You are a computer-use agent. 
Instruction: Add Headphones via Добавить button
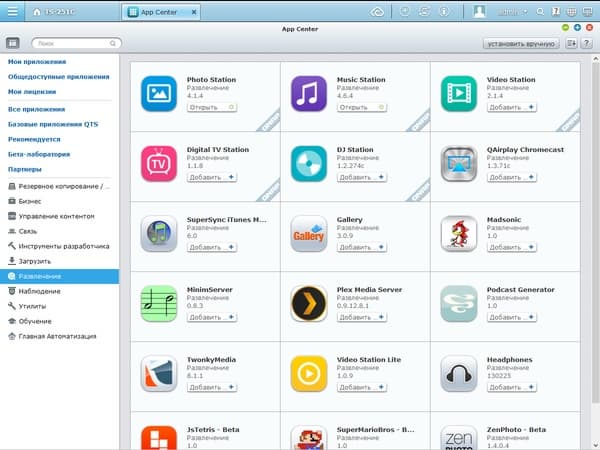[512, 387]
